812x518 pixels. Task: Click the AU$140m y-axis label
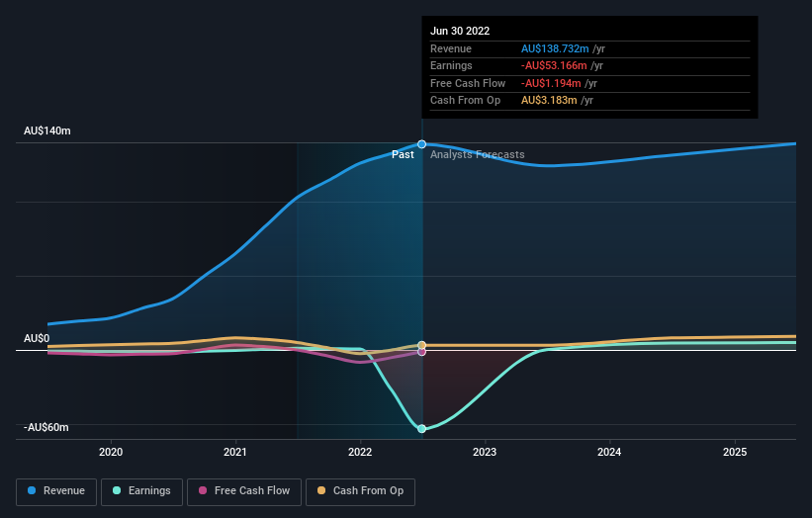click(x=47, y=130)
